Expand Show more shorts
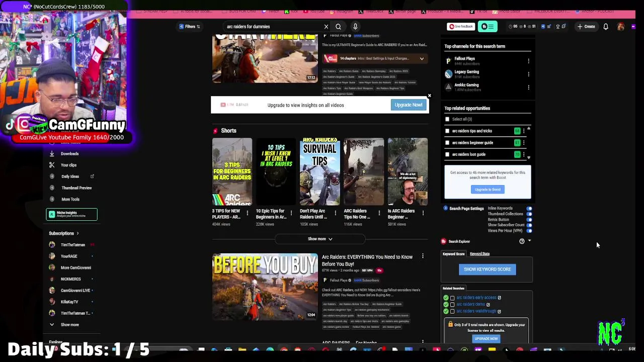 pyautogui.click(x=320, y=239)
